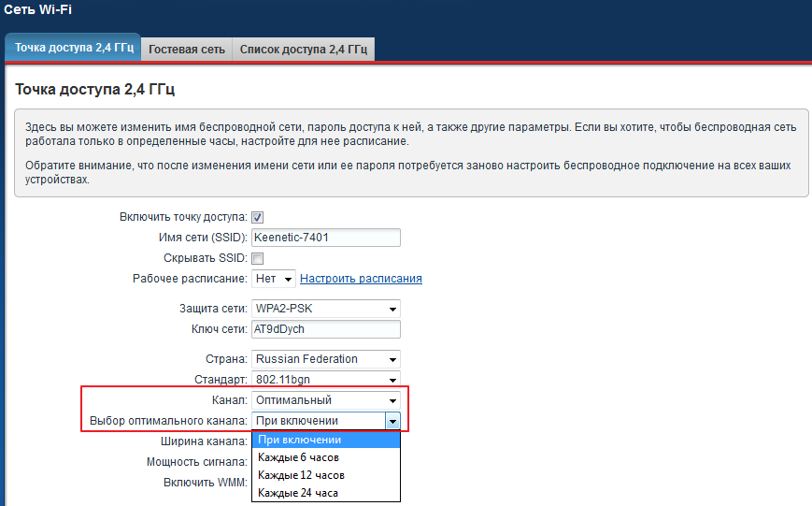Switch to the Гостевая сеть tab
This screenshot has height=506, width=812.
[187, 49]
